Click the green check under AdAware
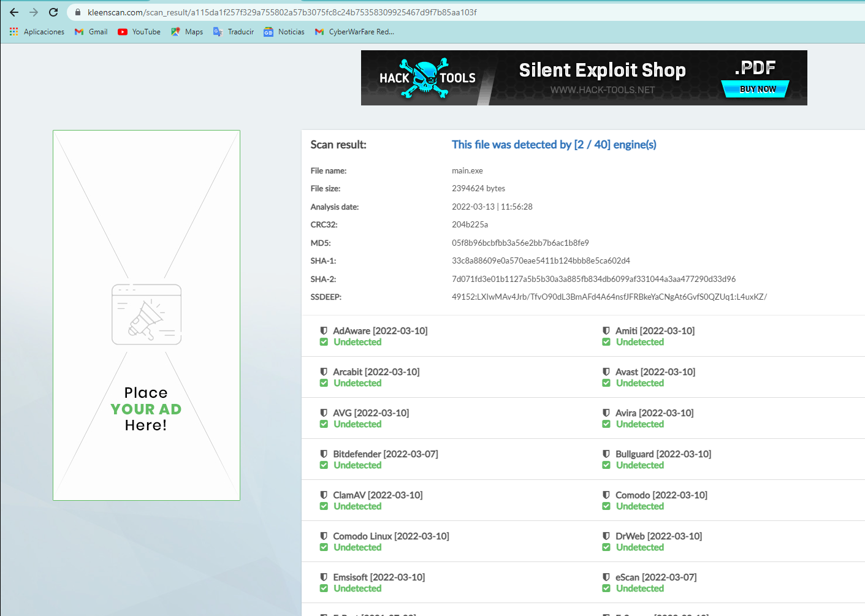Image resolution: width=865 pixels, height=616 pixels. (324, 342)
